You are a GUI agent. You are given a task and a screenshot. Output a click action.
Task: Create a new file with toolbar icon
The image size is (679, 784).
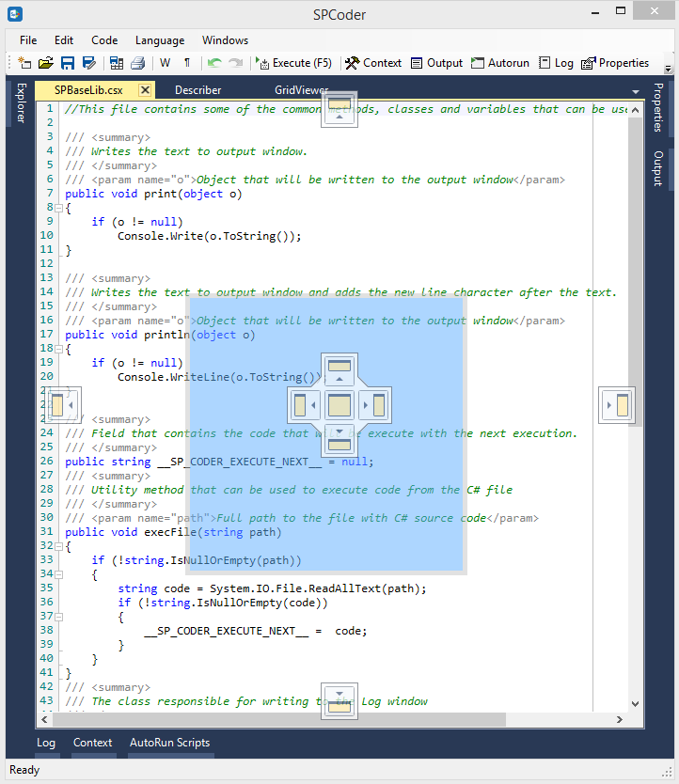click(24, 63)
